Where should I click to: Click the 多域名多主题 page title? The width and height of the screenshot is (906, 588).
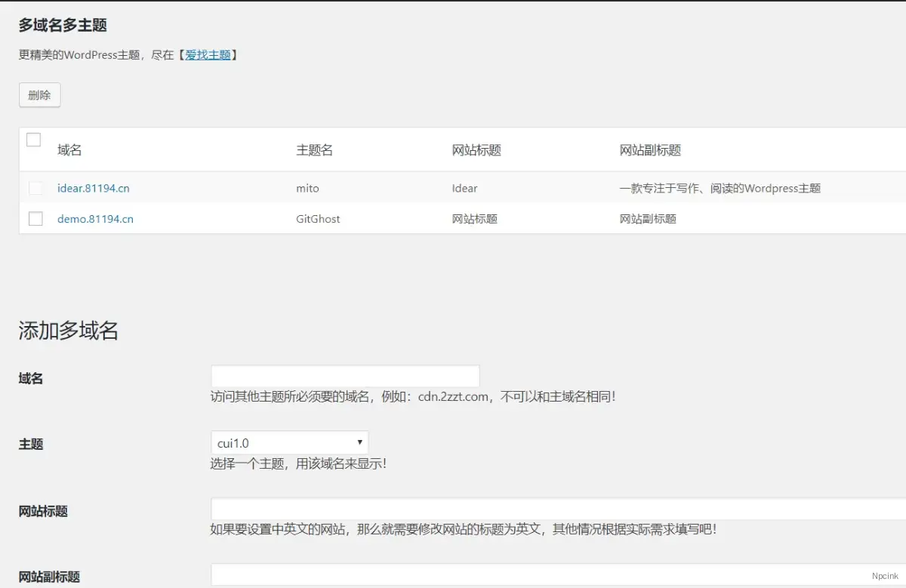tap(63, 25)
